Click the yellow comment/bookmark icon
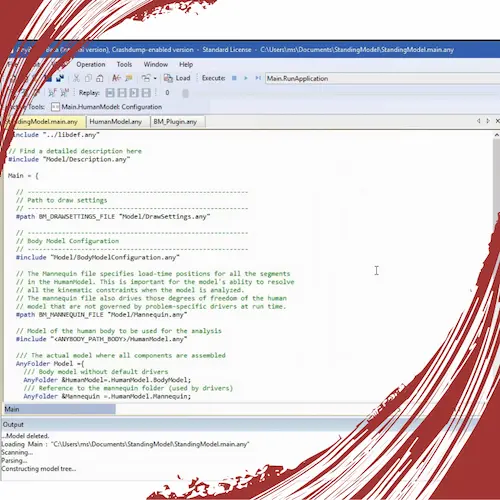Image resolution: width=500 pixels, height=500 pixels. [129, 78]
